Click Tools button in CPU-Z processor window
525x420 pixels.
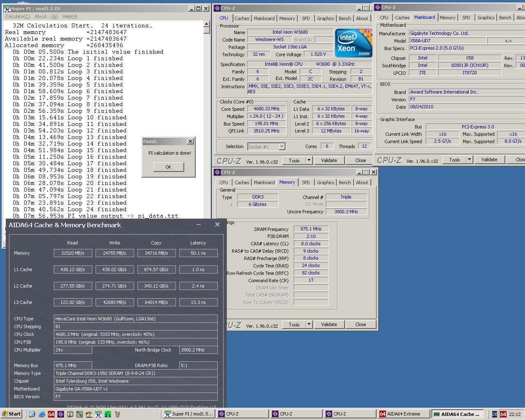pos(294,160)
